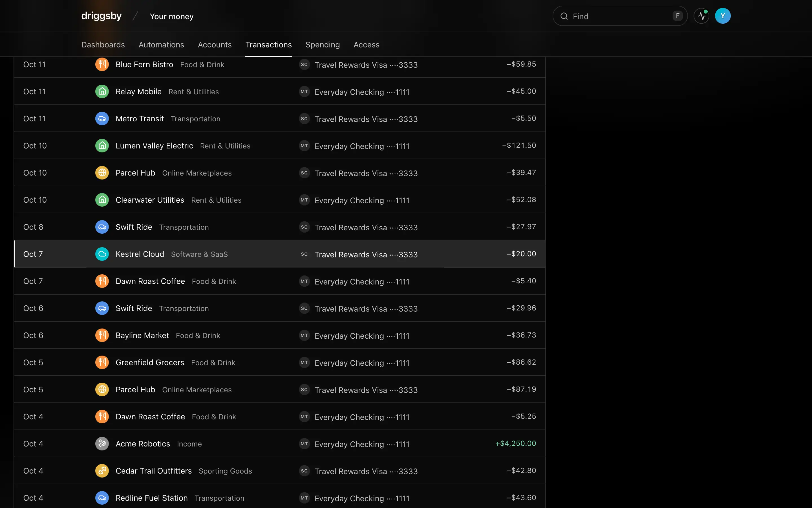This screenshot has width=812, height=508.
Task: Click the fork icon beside Greenfield Grocers
Action: click(x=102, y=362)
